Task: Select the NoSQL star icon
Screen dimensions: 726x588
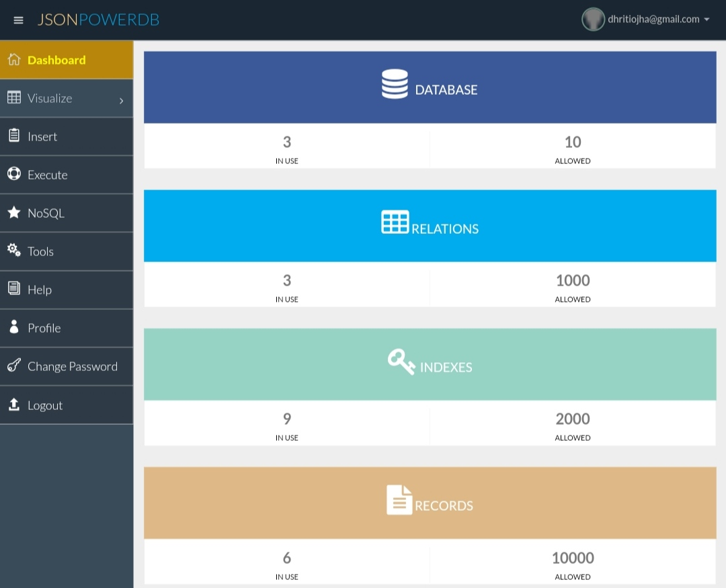Action: pos(14,212)
